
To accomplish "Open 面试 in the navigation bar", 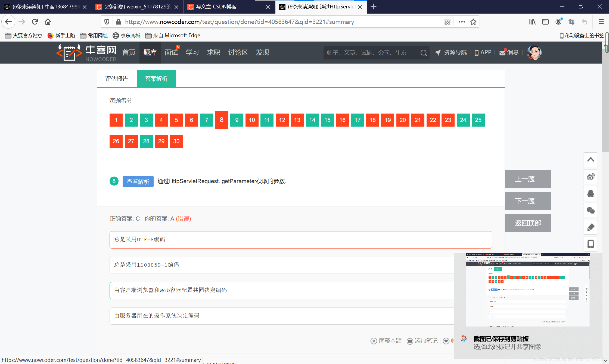I will click(x=171, y=52).
